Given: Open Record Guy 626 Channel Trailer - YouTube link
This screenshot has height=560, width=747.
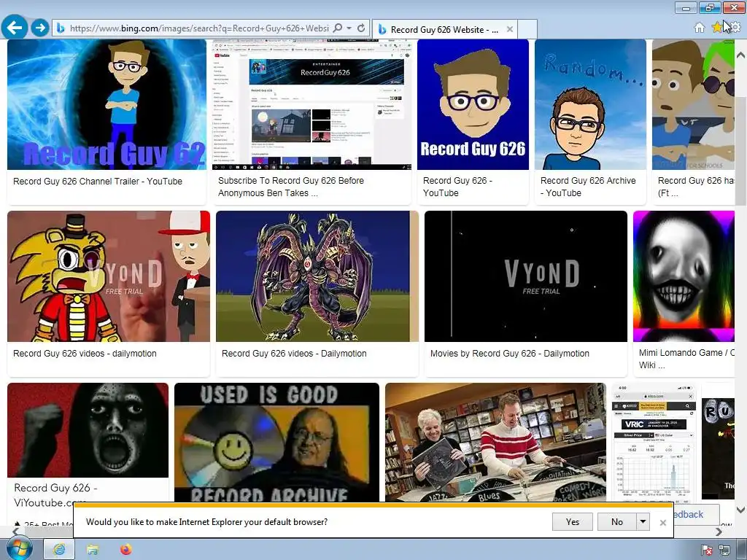Looking at the screenshot, I should [98, 182].
